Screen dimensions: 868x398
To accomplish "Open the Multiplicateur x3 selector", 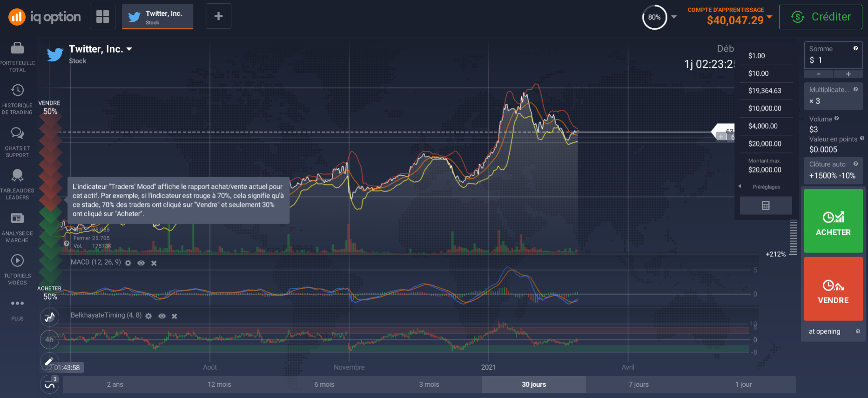I will click(833, 96).
